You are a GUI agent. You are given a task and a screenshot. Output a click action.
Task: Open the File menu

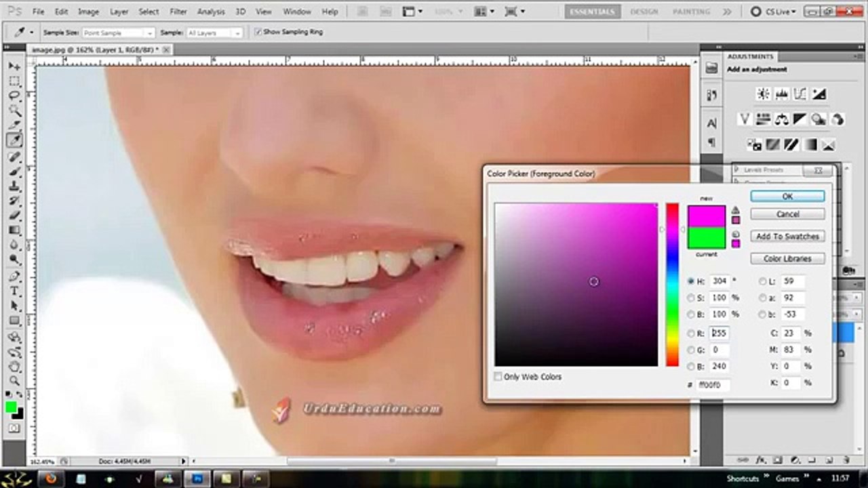point(38,12)
